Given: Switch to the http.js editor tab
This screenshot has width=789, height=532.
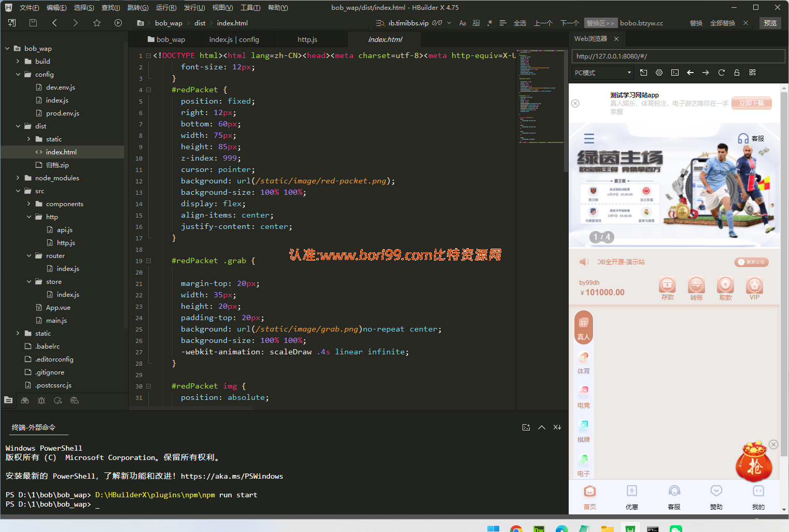Looking at the screenshot, I should tap(307, 39).
